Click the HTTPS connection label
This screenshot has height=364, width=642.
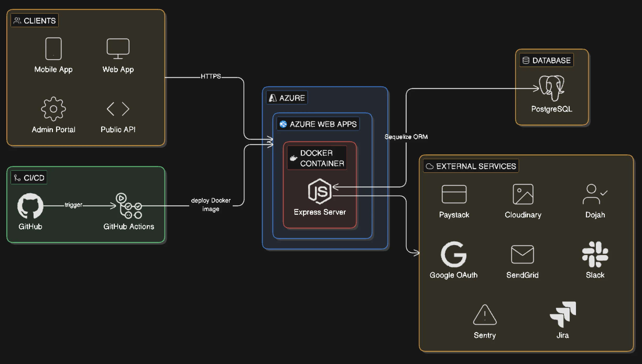(211, 76)
